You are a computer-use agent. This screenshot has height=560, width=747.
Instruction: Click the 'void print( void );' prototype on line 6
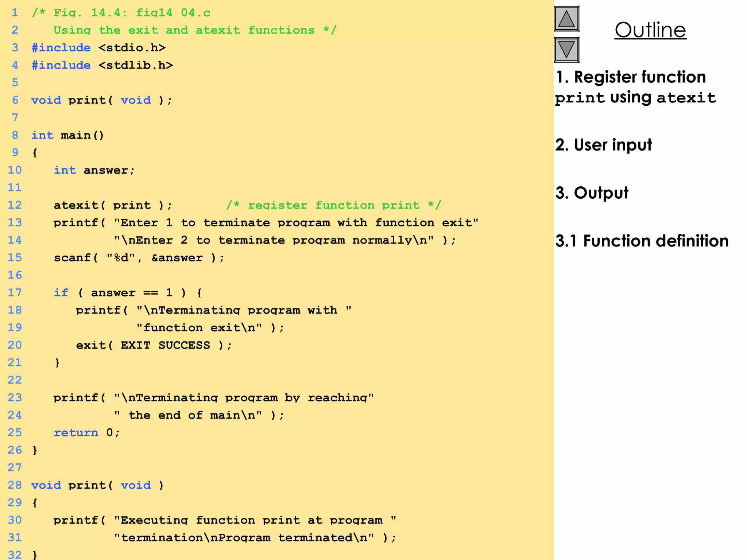102,100
